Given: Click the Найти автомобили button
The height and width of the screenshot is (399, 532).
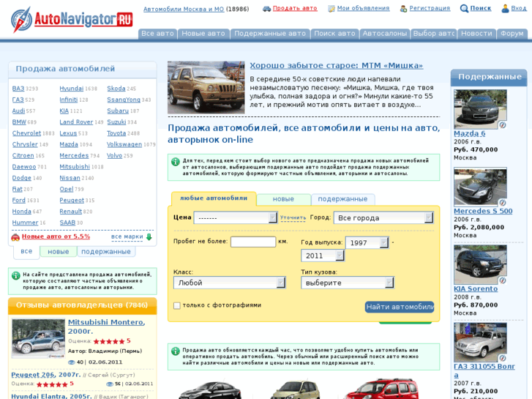Looking at the screenshot, I should [x=400, y=307].
